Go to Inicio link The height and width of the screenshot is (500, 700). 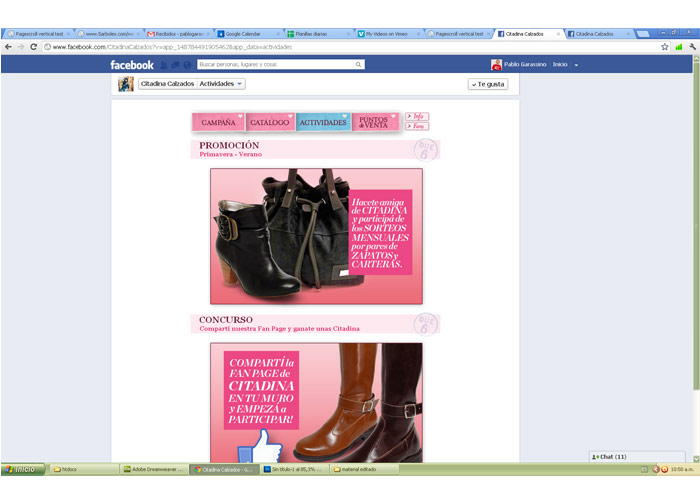pos(560,65)
